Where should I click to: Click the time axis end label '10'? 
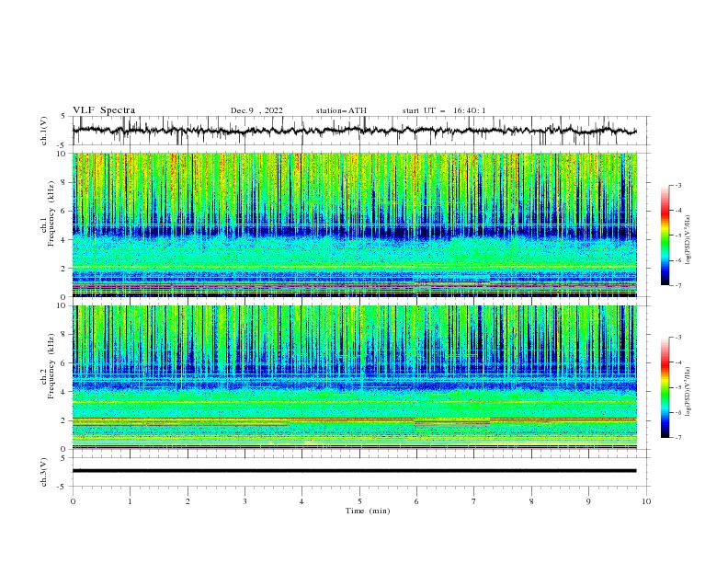[646, 501]
